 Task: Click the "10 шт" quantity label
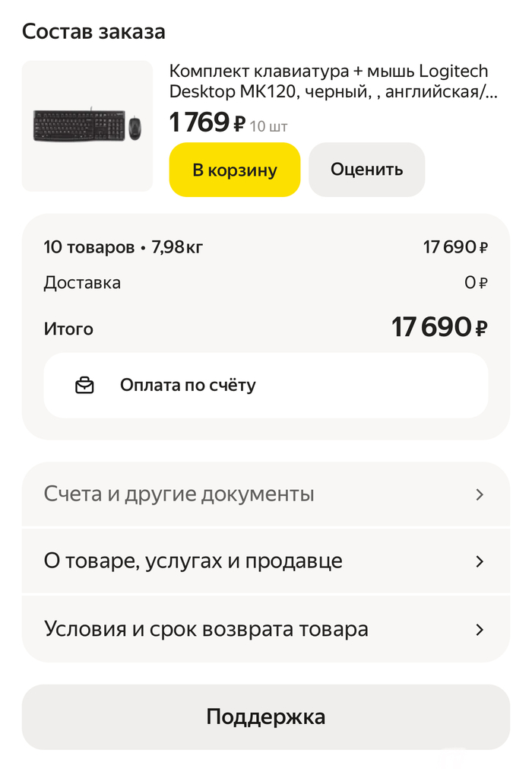click(x=269, y=126)
